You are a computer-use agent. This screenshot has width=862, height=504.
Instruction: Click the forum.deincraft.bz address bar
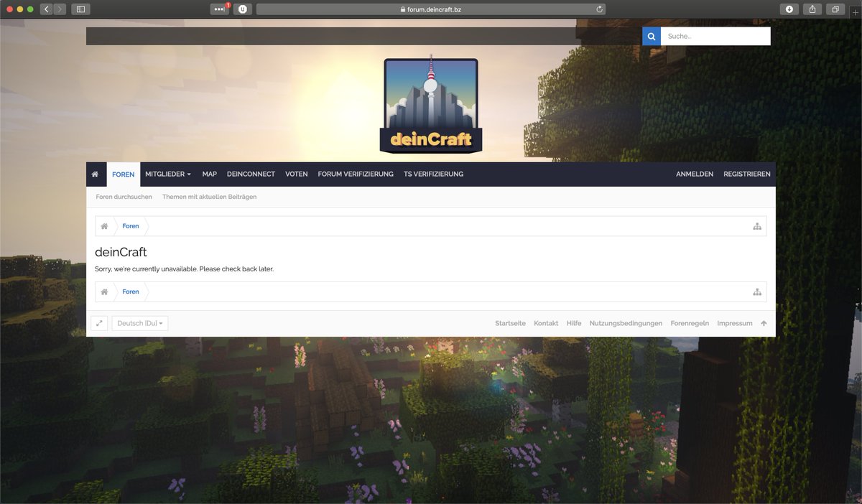431,9
